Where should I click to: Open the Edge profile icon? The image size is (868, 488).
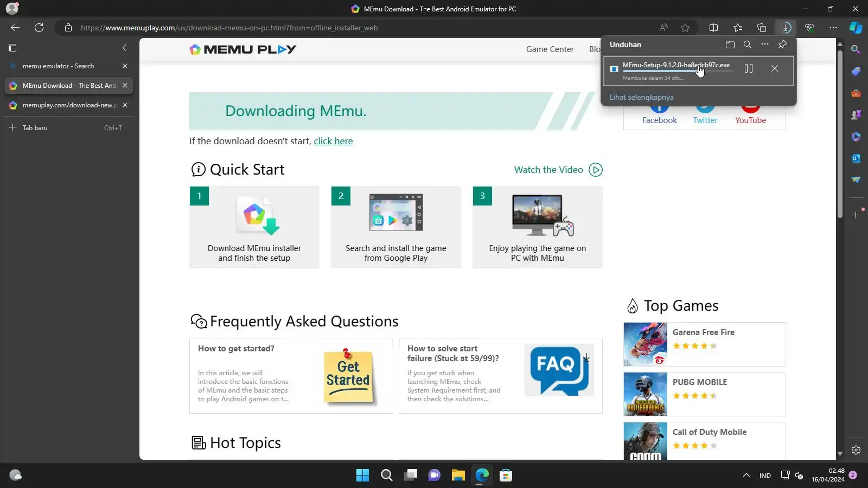[12, 9]
